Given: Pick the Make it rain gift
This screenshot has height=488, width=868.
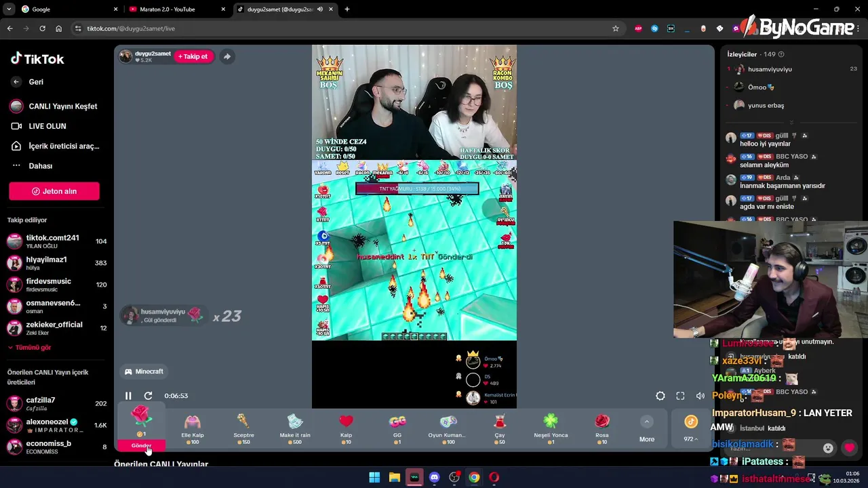Looking at the screenshot, I should [295, 428].
